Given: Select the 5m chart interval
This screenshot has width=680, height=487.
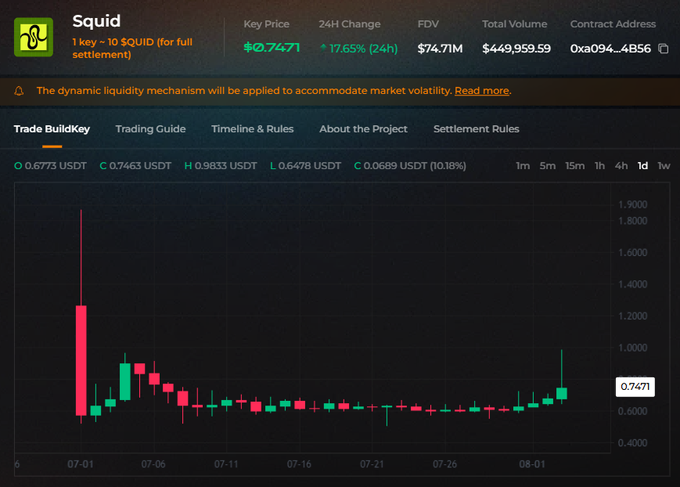Looking at the screenshot, I should pos(547,166).
